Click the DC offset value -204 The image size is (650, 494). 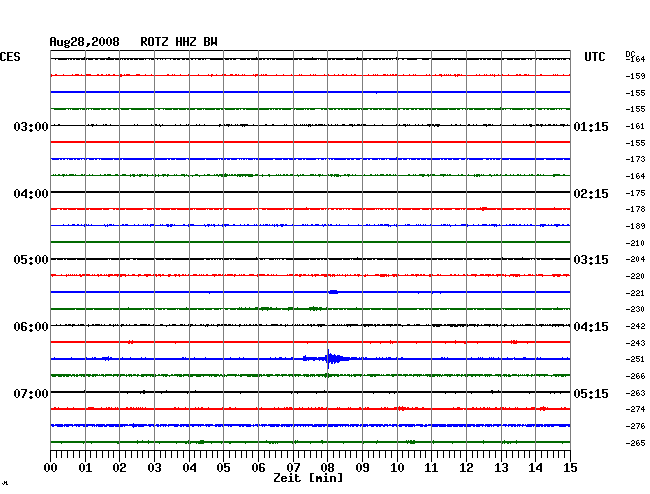[x=635, y=259]
